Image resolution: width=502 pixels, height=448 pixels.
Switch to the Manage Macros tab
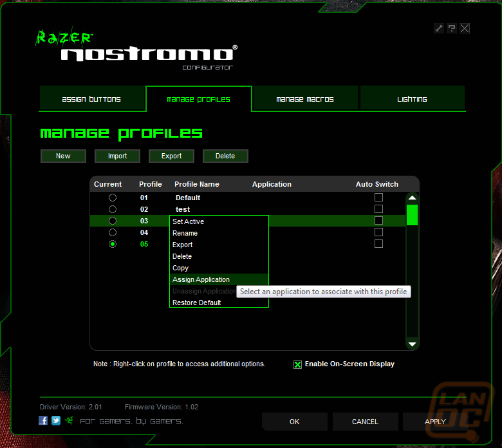(x=305, y=99)
